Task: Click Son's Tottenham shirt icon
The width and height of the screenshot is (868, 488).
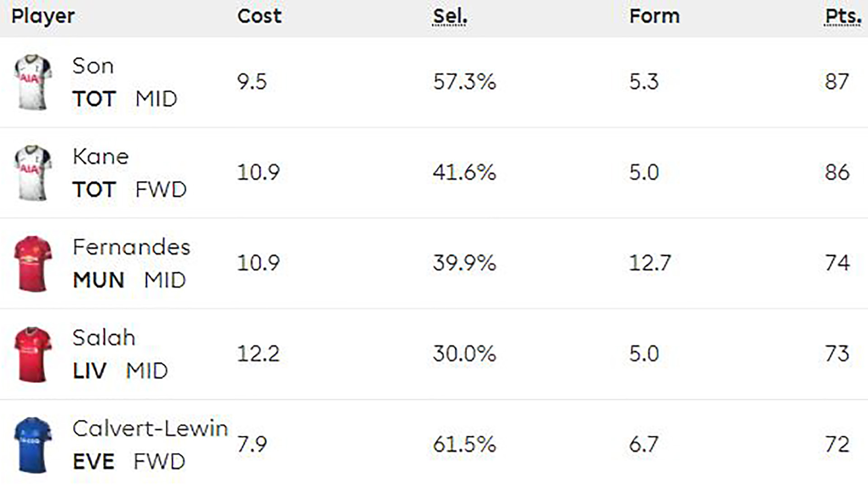Action: 33,82
